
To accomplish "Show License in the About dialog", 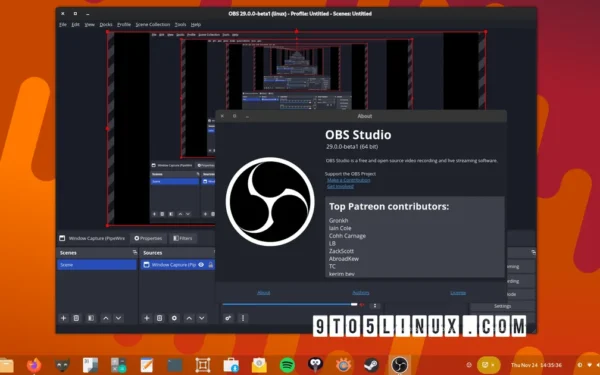I will tap(458, 293).
